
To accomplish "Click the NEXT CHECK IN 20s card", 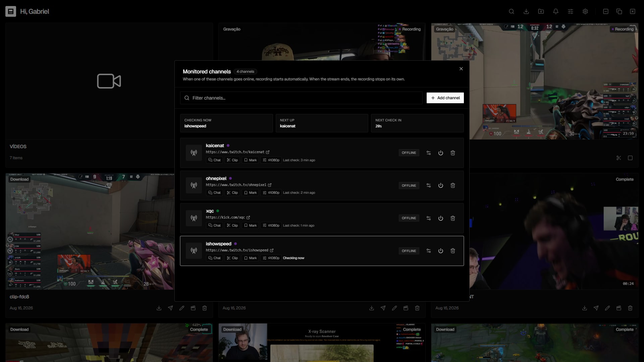I will tap(417, 123).
